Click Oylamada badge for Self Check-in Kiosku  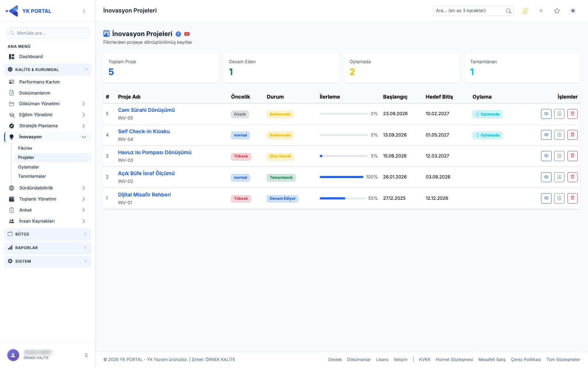(x=487, y=135)
